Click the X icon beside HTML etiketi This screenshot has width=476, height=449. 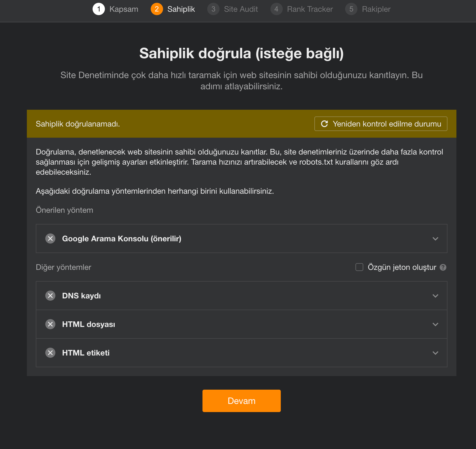(50, 353)
